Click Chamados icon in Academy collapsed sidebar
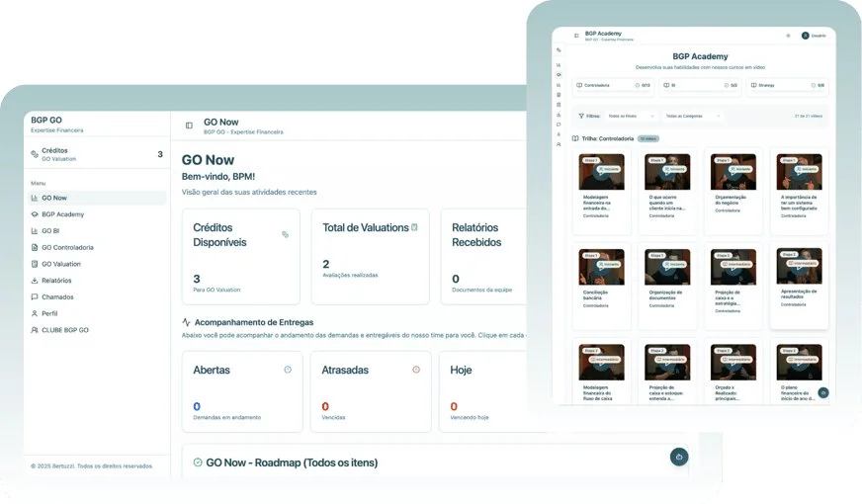Screen dimensions: 862x504 (x=559, y=125)
